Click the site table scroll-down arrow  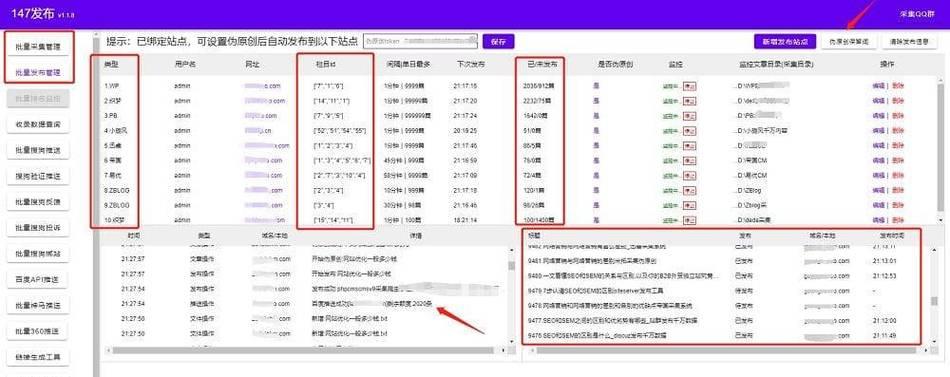point(940,219)
